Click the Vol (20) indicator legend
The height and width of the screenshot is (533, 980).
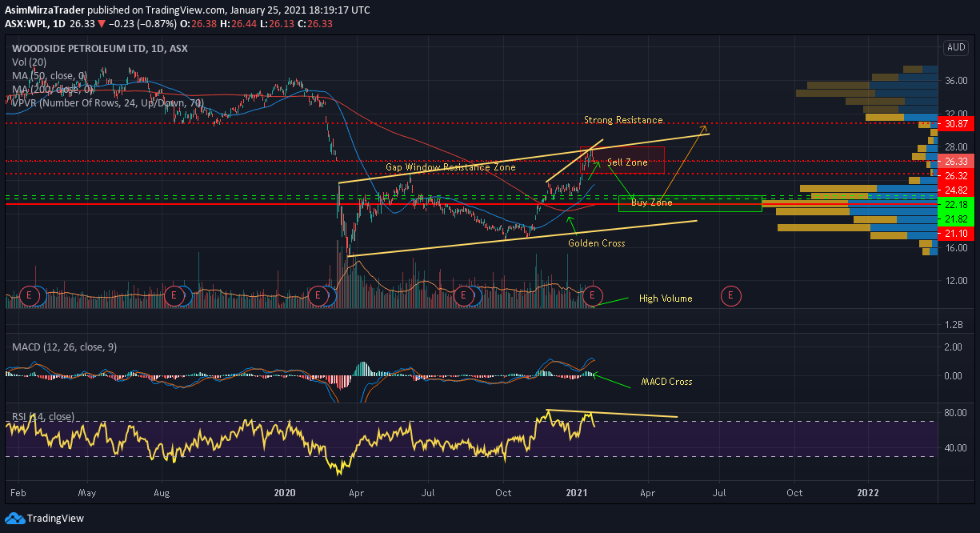30,62
